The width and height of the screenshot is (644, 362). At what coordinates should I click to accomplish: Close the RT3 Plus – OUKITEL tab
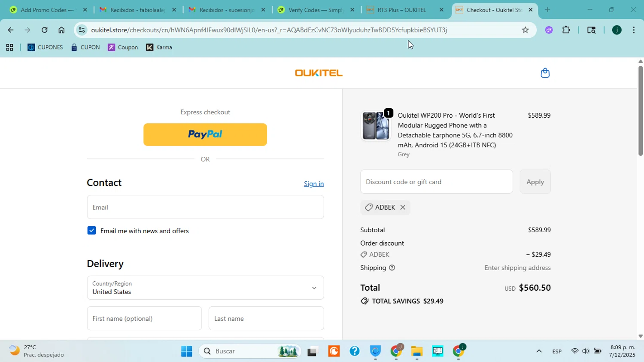[441, 10]
